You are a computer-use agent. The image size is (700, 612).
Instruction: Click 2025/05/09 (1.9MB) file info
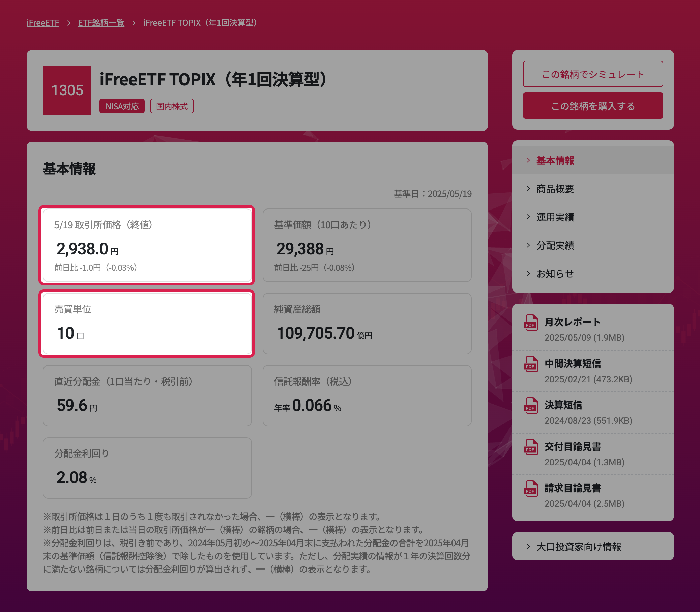point(584,338)
